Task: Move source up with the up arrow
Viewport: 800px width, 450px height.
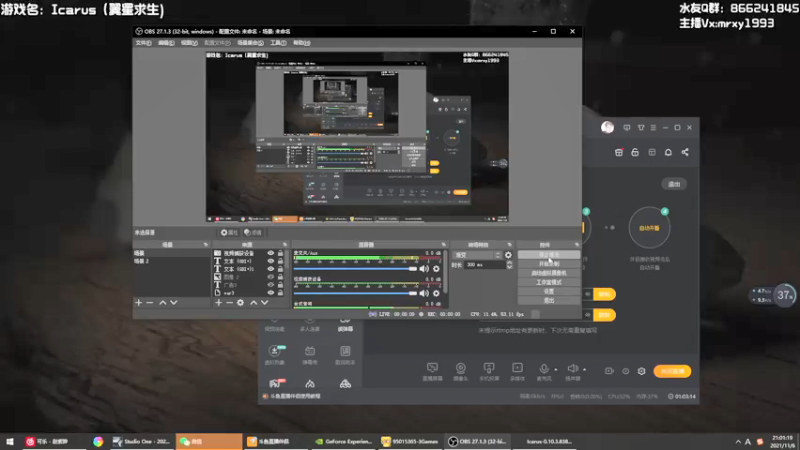Action: pos(254,303)
